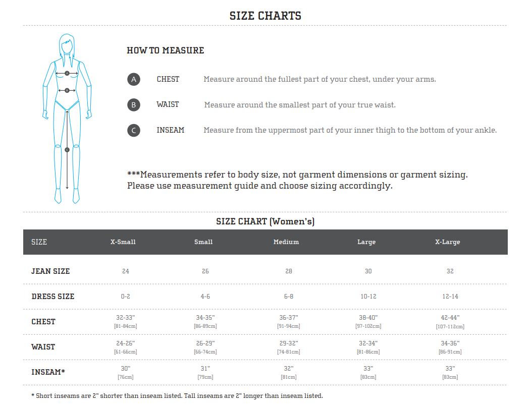Click the short and tall inseams footnote
532x410 pixels.
(177, 396)
